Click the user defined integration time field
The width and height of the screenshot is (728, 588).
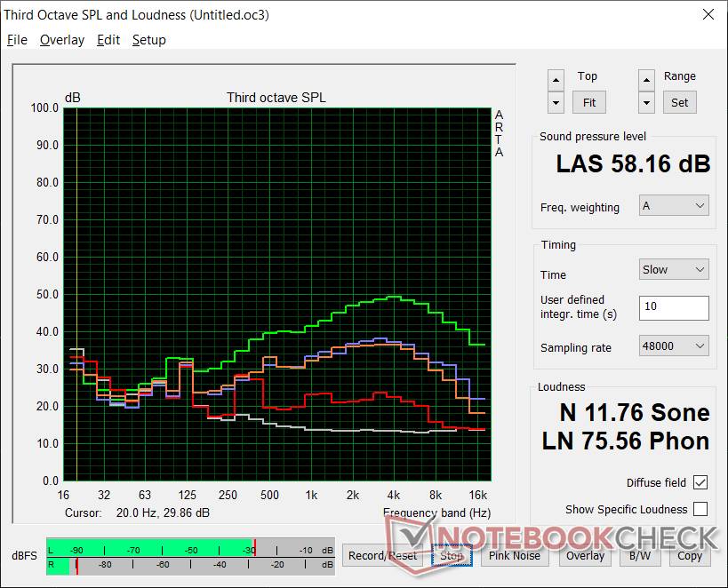click(x=674, y=307)
